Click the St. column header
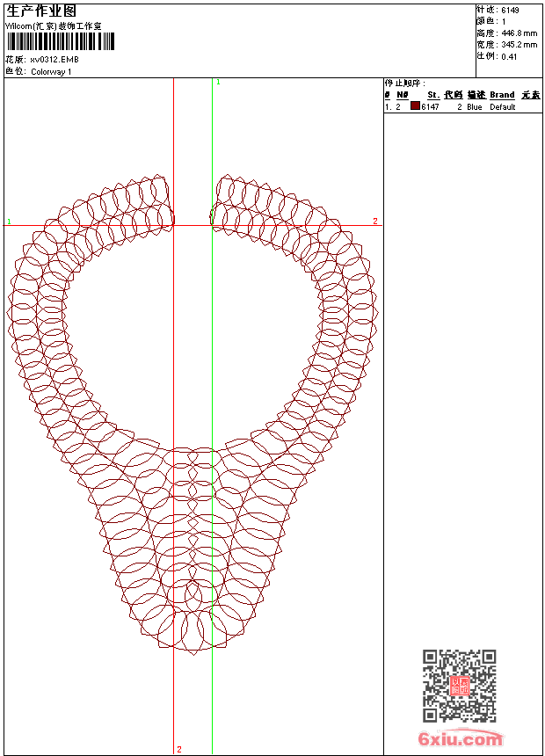Image resolution: width=545 pixels, height=756 pixels. 432,95
